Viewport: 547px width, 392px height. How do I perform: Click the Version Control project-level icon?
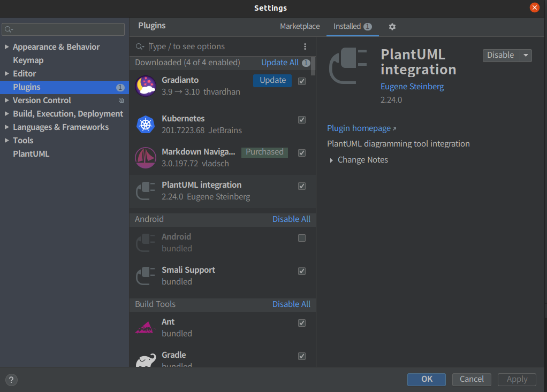click(x=121, y=101)
